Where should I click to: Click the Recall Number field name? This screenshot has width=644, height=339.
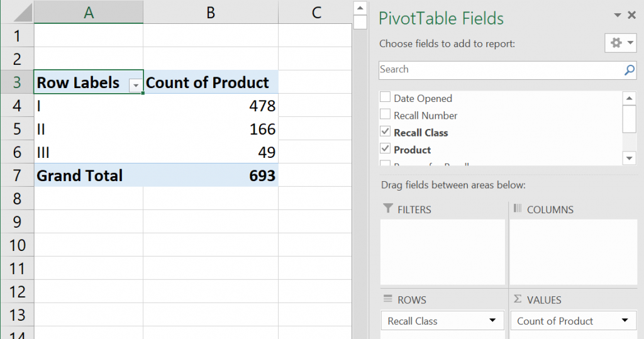[425, 116]
